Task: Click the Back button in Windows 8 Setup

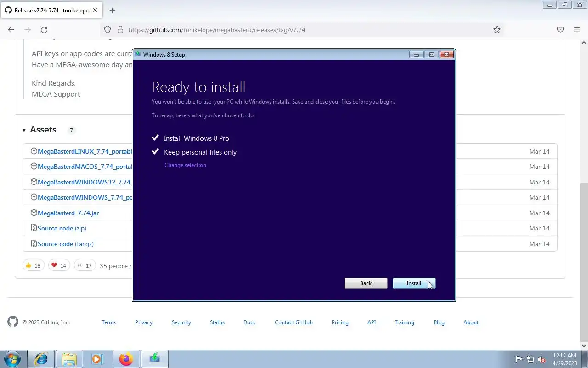Action: click(x=366, y=283)
